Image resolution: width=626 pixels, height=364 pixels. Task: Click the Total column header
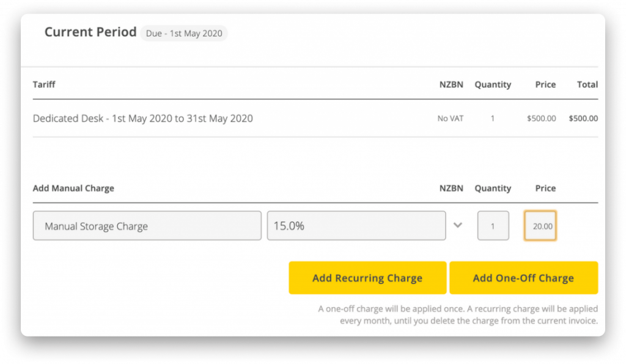587,84
